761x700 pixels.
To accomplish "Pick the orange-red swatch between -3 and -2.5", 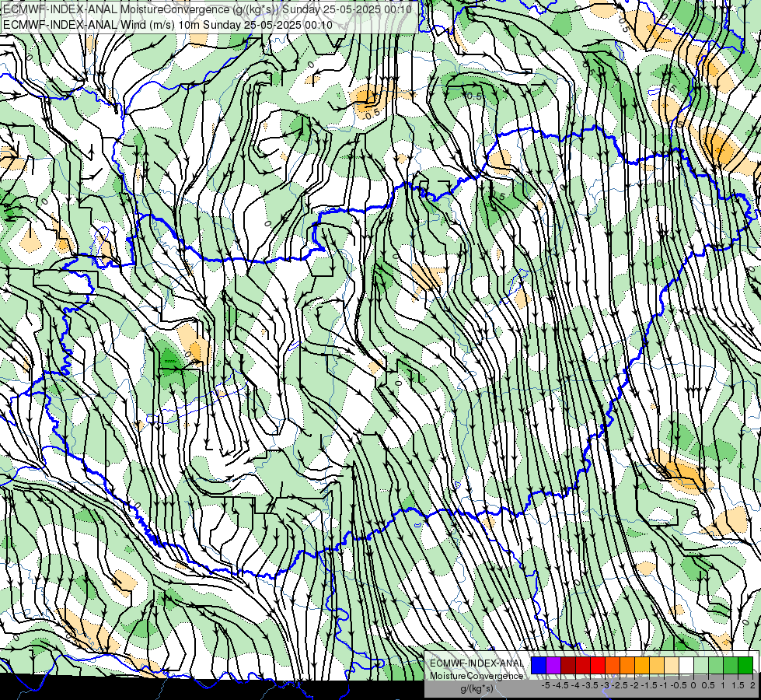I will tap(613, 665).
